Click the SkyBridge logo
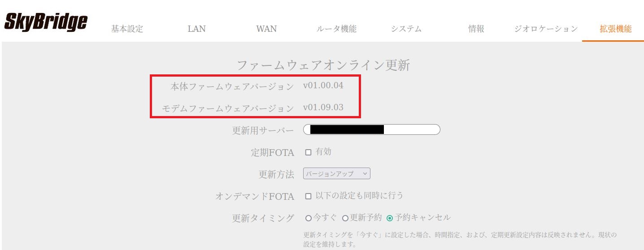 point(45,22)
